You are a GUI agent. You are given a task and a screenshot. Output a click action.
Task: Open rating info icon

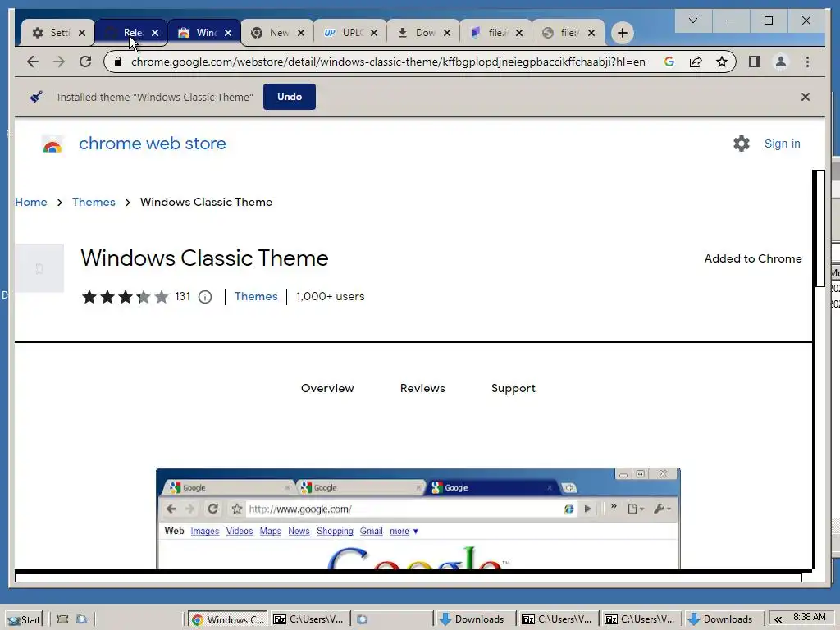pyautogui.click(x=205, y=297)
